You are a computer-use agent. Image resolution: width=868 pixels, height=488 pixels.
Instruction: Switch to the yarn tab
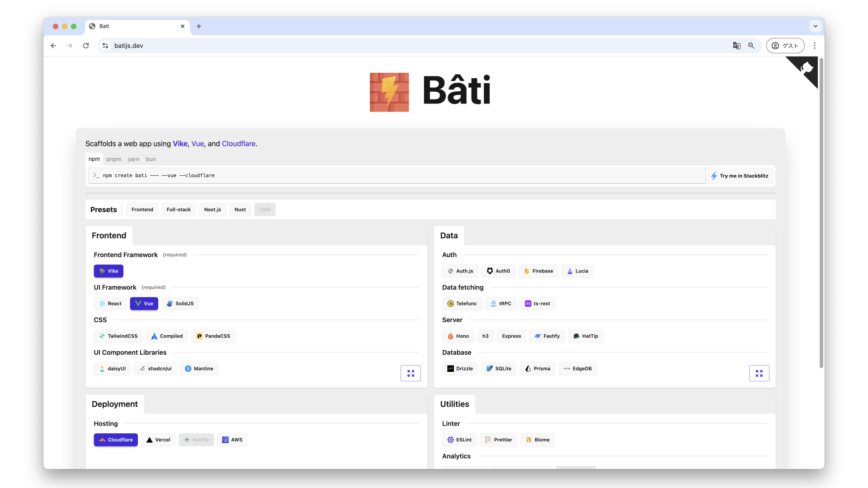pos(133,159)
